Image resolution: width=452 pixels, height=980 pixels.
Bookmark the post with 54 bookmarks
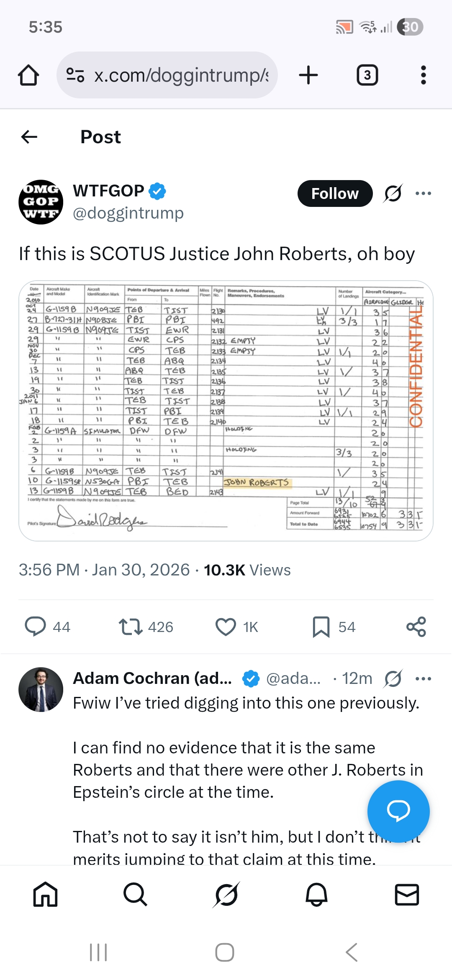click(x=334, y=627)
